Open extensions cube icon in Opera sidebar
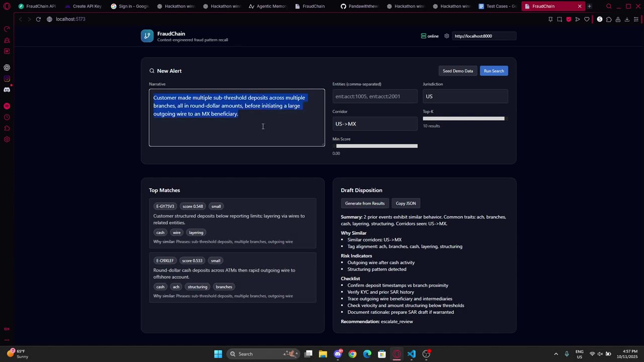644x362 pixels. (x=7, y=128)
